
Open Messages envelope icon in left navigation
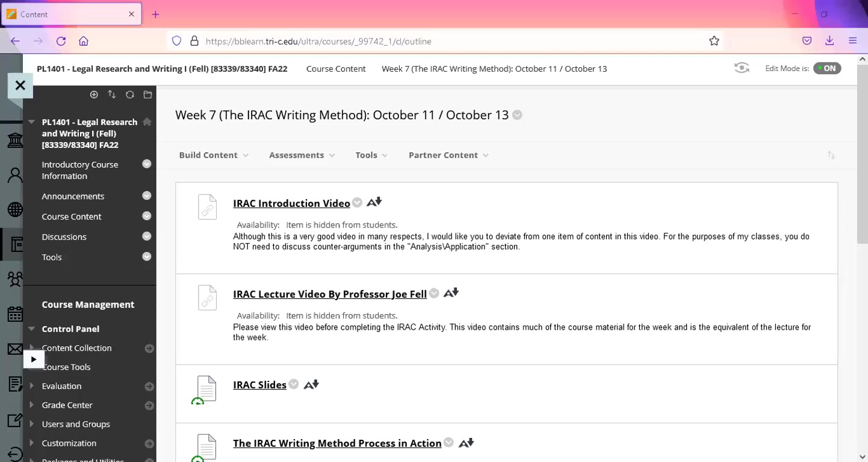(14, 349)
